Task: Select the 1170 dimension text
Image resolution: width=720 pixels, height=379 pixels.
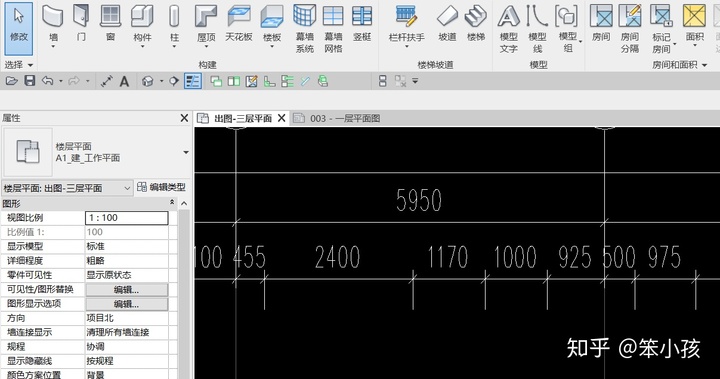Action: click(x=448, y=257)
